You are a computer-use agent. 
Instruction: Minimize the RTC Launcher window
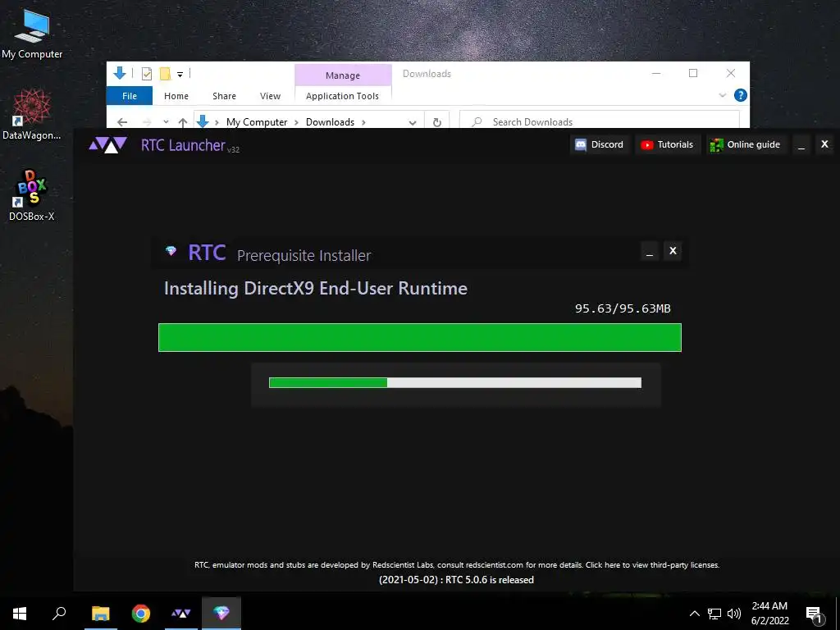(x=801, y=144)
